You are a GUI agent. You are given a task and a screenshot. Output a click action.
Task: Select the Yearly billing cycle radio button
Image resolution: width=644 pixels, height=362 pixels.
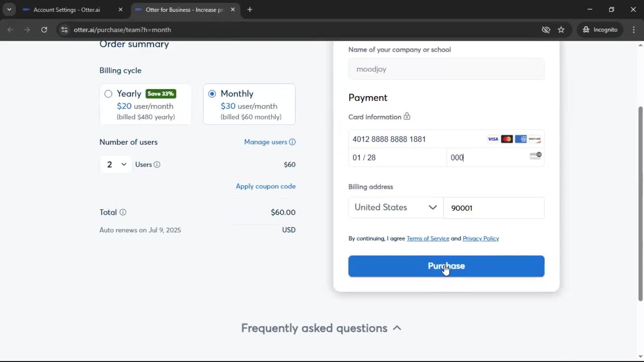click(108, 94)
